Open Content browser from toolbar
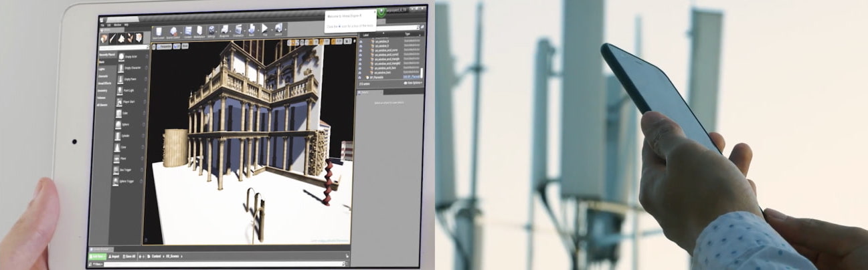The image size is (868, 270). (188, 32)
